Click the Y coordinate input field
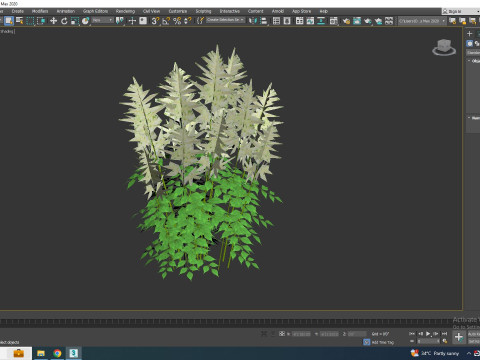Screen dimensions: 480x360 tap(329, 334)
